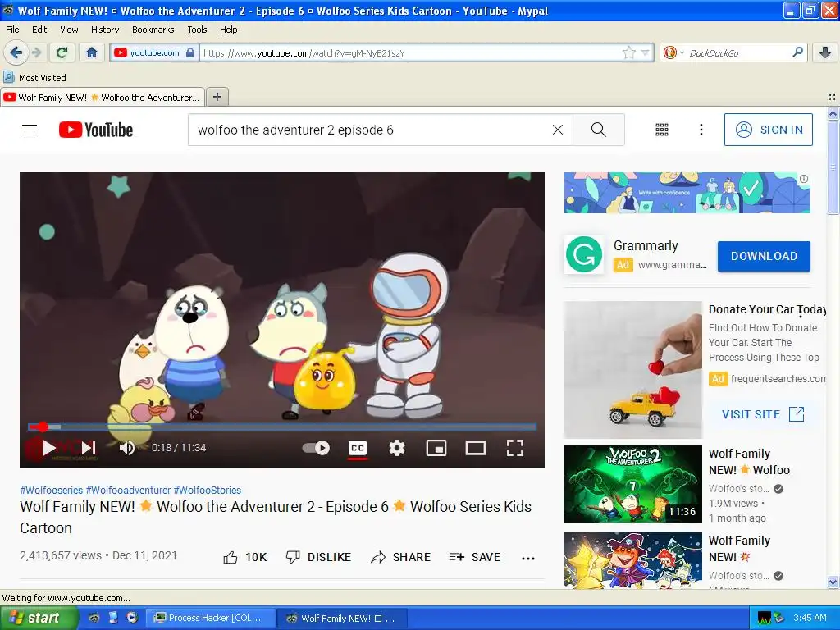Click the SAVE to playlist button
The image size is (840, 630).
(475, 557)
